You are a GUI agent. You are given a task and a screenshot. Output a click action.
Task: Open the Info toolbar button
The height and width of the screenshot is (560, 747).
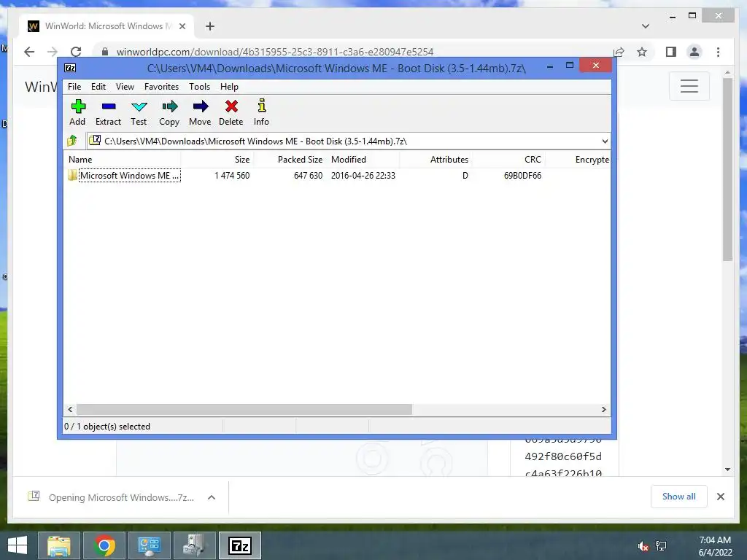click(x=261, y=112)
